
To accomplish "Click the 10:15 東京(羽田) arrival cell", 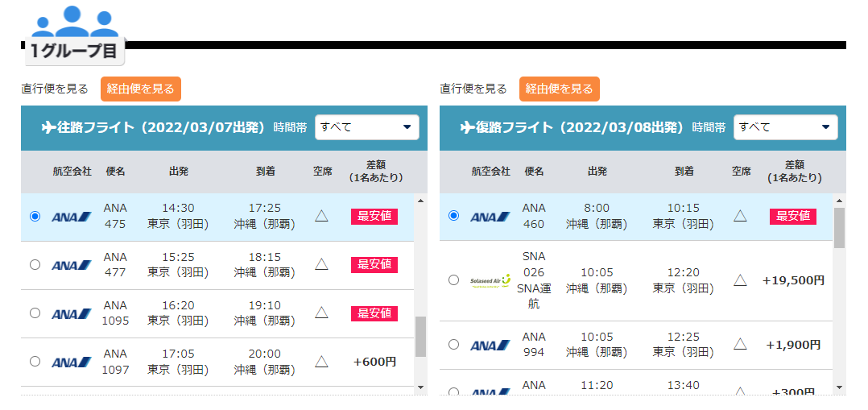I will click(683, 216).
